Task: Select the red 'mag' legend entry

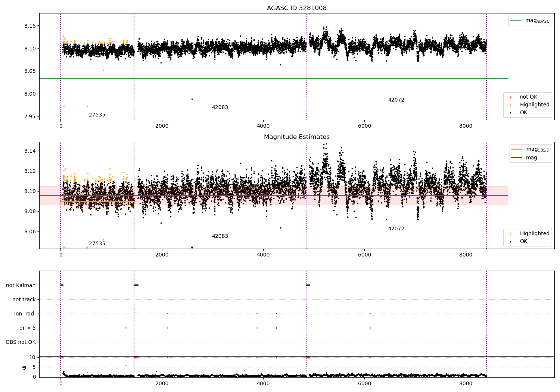Action: (x=524, y=158)
